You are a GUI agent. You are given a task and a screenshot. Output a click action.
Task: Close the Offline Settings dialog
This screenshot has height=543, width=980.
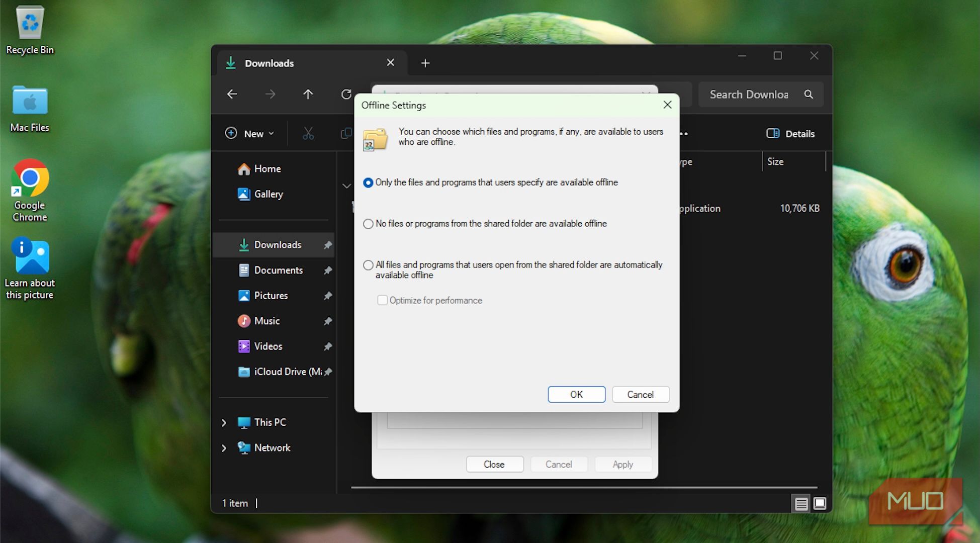(x=667, y=105)
